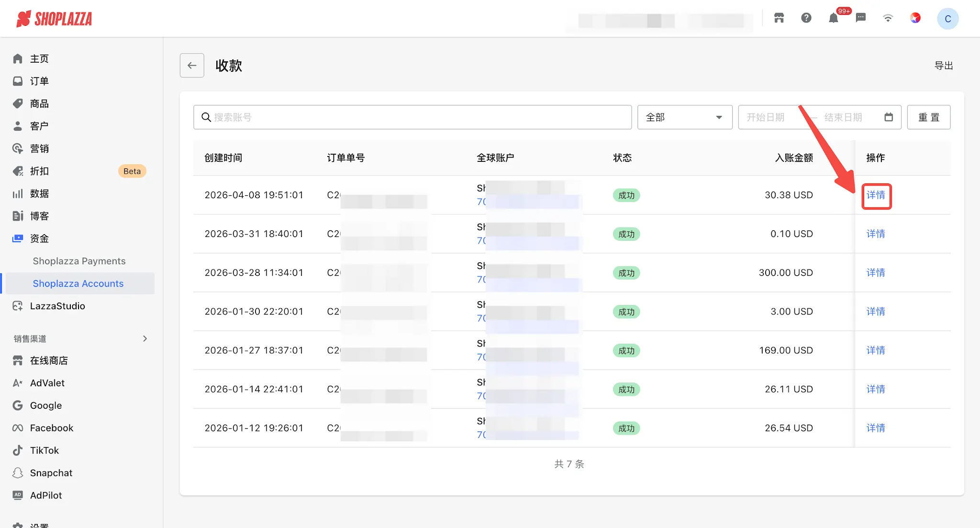
Task: Click the 客户 person icon
Action: pos(18,126)
